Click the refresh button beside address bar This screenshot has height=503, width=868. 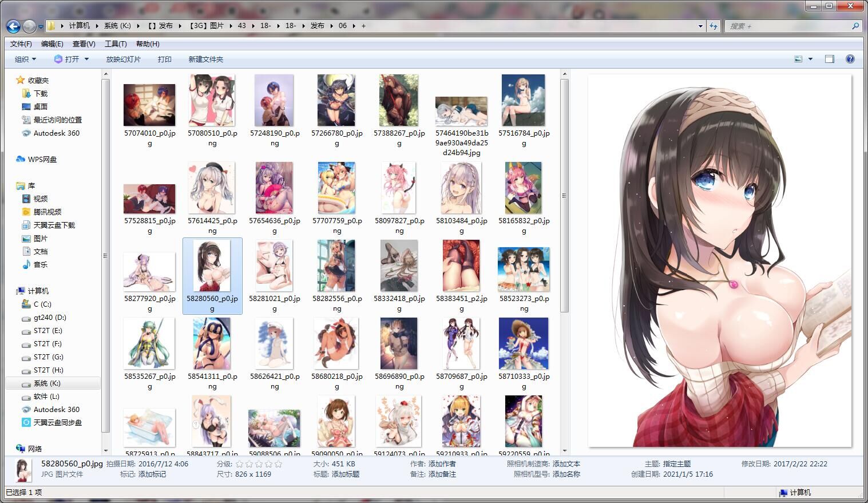[x=714, y=26]
